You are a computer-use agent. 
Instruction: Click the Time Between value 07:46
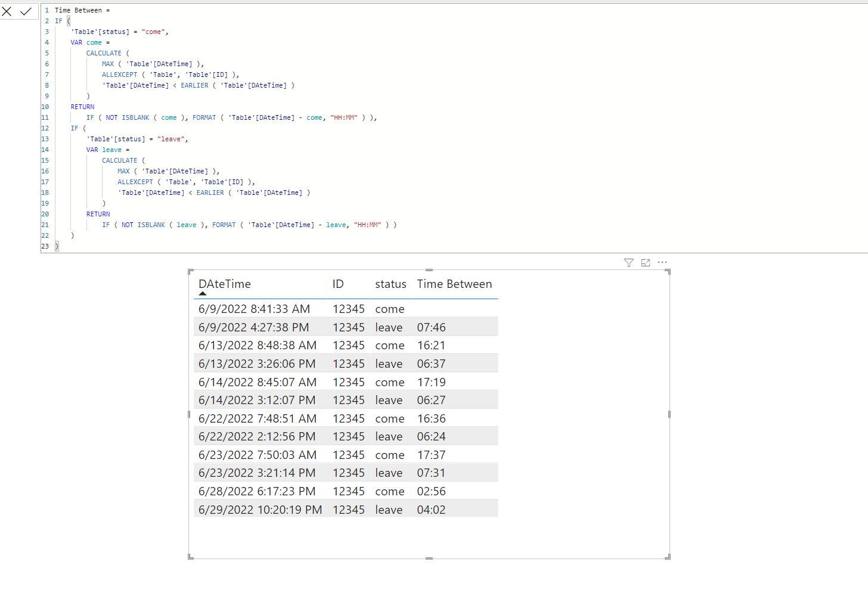coord(431,327)
